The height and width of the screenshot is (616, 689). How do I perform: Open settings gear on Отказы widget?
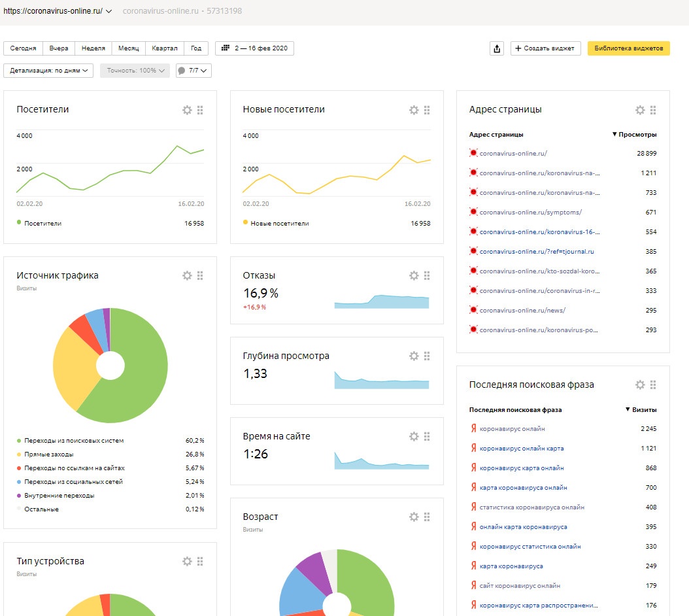click(414, 276)
